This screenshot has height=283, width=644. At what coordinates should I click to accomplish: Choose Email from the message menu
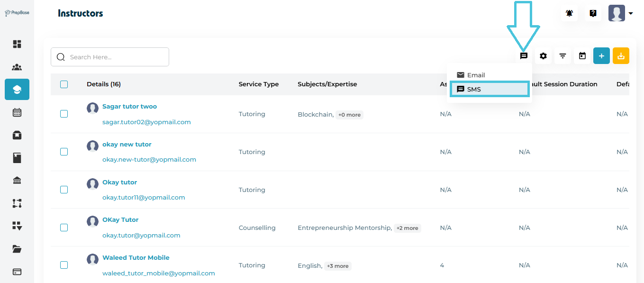tap(476, 75)
